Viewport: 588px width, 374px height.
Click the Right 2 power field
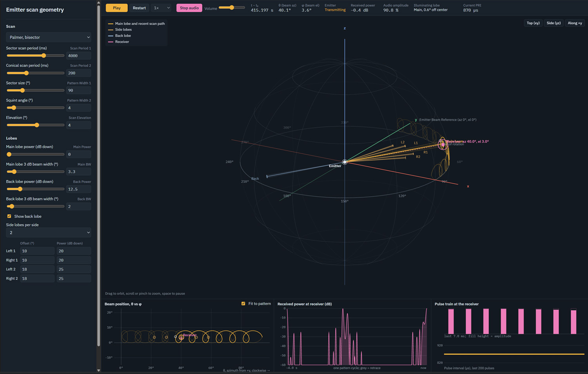[x=74, y=279]
